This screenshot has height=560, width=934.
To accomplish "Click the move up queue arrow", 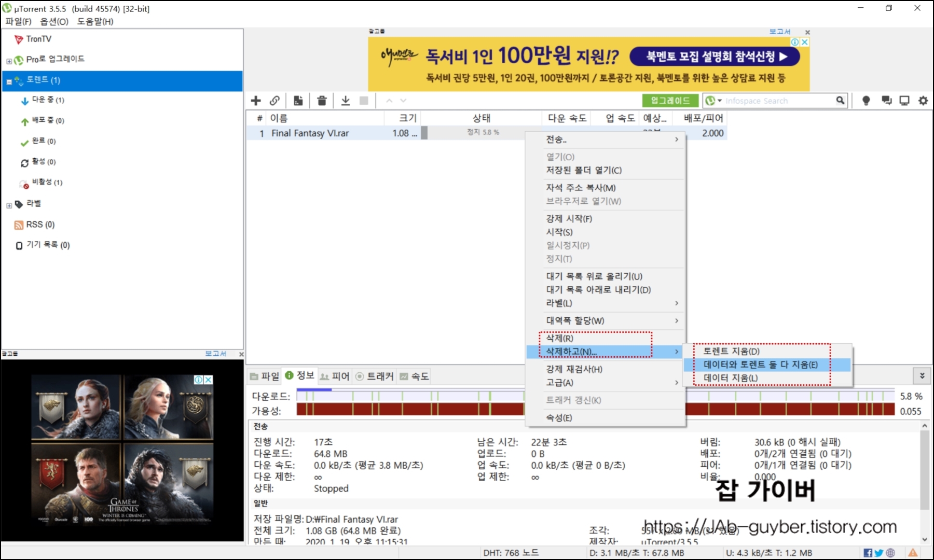I will 389,101.
